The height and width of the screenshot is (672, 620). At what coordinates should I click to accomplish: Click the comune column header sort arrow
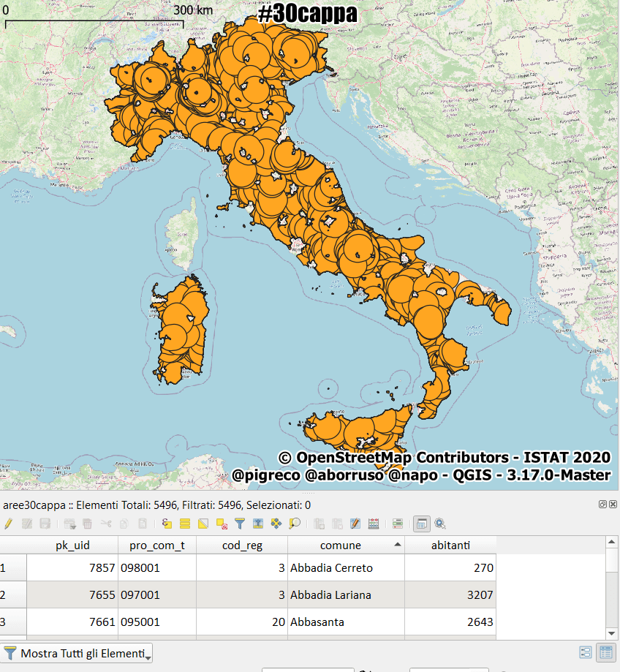click(397, 545)
